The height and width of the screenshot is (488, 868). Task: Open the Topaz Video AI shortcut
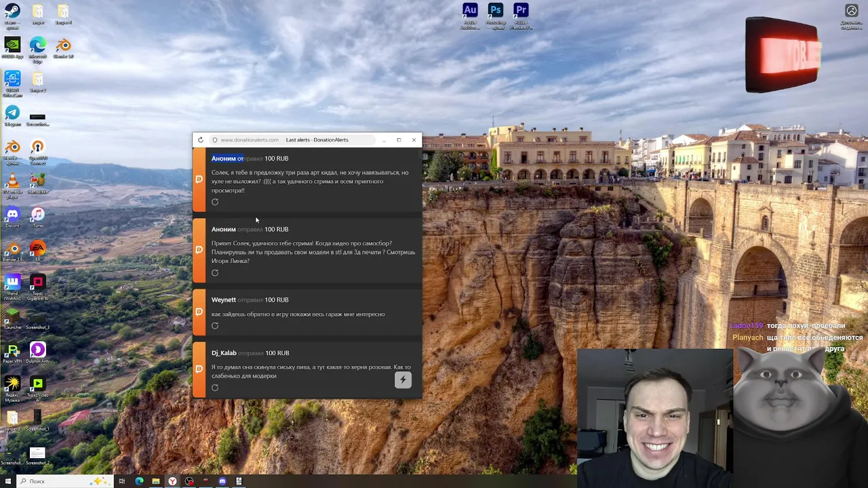[38, 389]
